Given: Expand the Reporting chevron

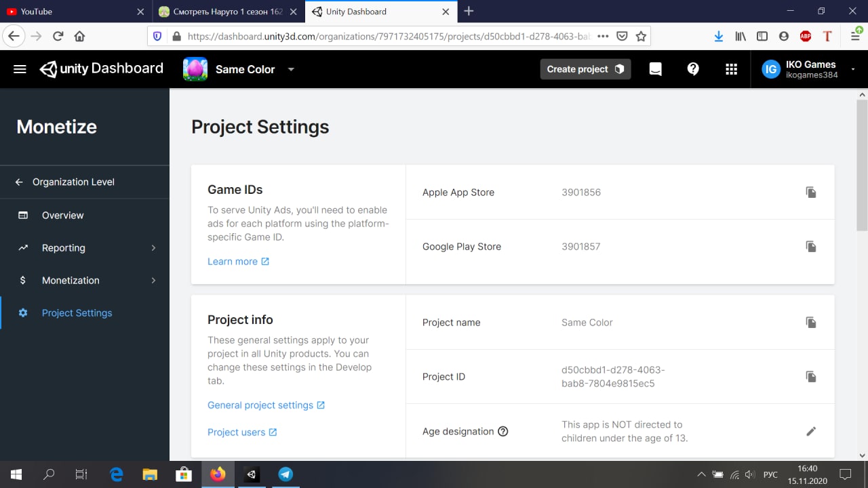Looking at the screenshot, I should 153,248.
